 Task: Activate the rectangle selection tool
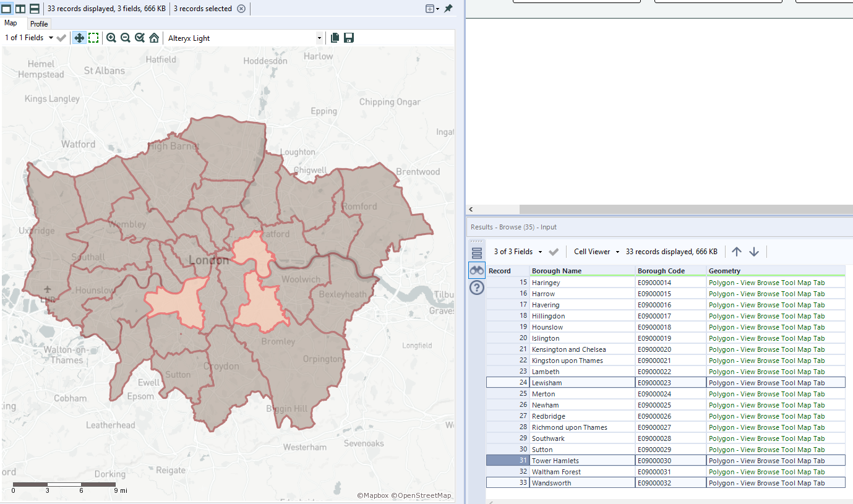click(93, 38)
